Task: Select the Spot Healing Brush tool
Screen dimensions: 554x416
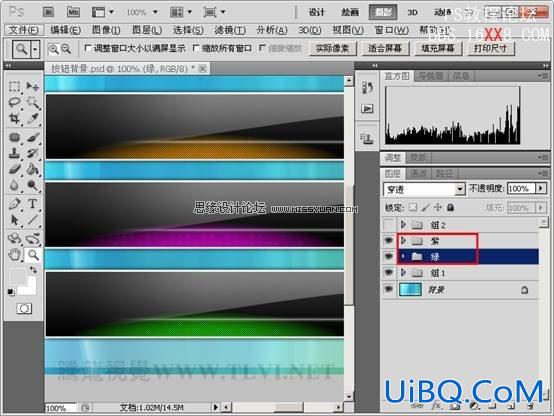Action: point(14,137)
